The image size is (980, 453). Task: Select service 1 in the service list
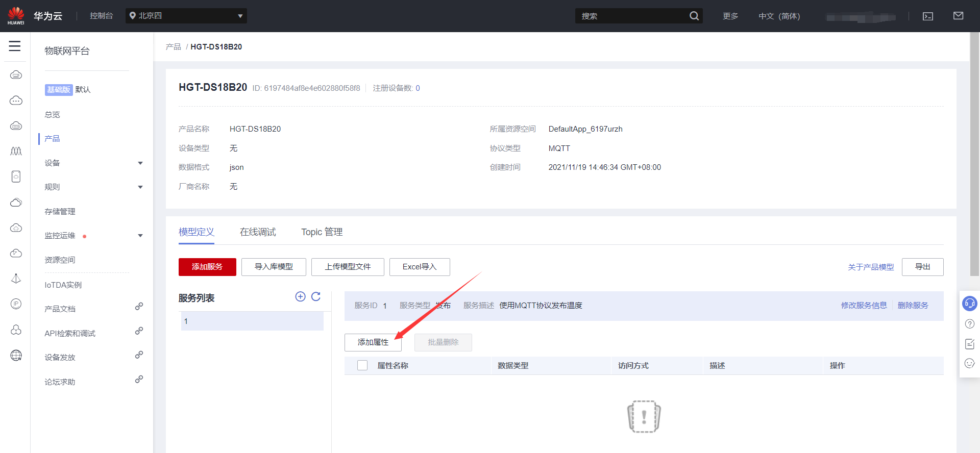click(252, 321)
